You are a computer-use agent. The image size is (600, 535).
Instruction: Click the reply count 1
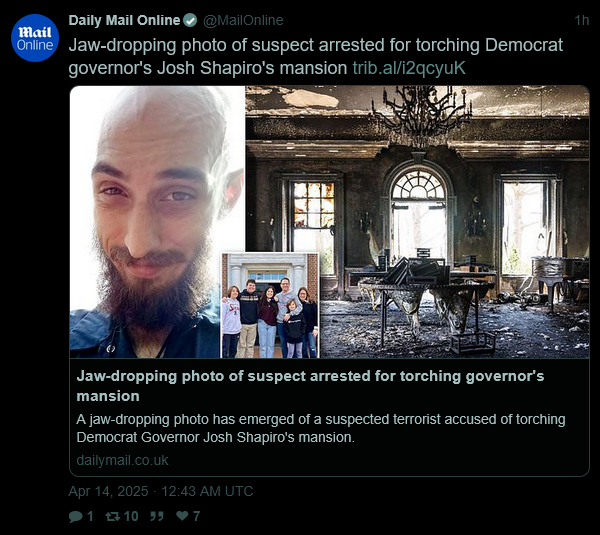point(90,517)
